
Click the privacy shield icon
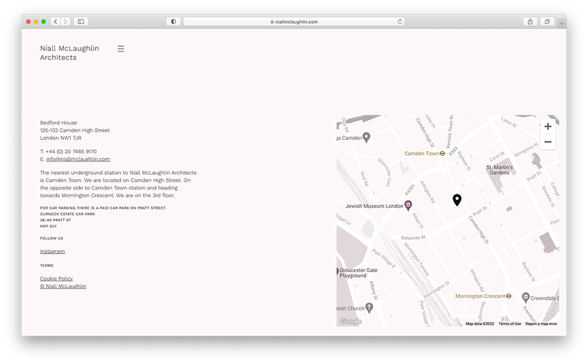tap(173, 22)
